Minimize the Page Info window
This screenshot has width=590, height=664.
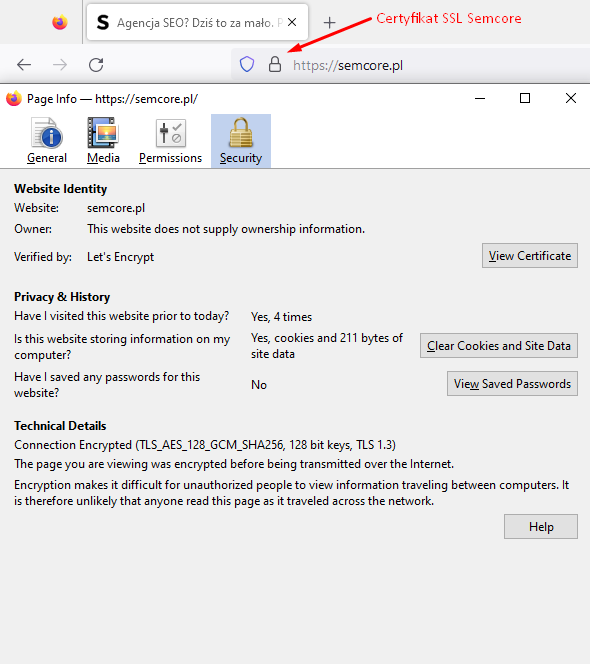(x=480, y=98)
